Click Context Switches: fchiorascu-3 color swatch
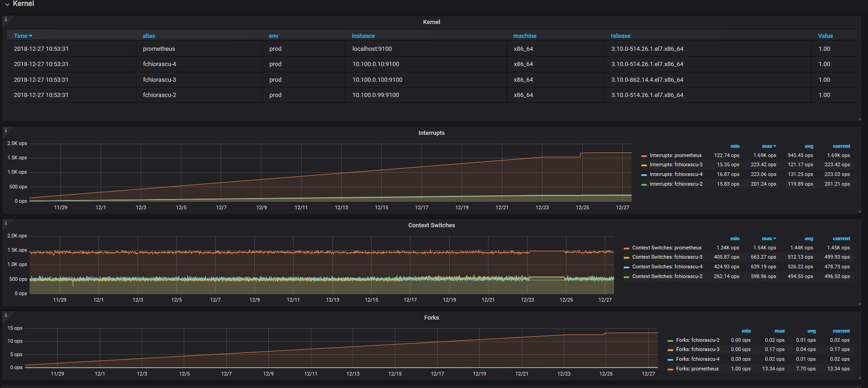 tap(627, 258)
